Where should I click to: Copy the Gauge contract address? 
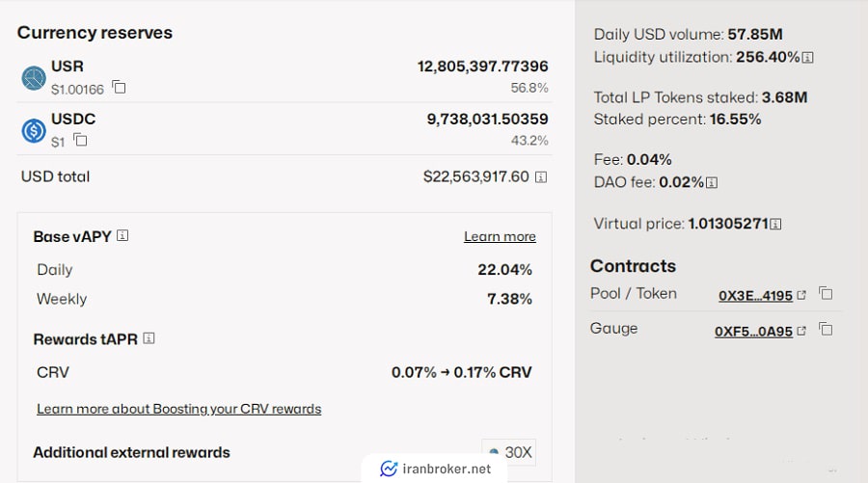(x=826, y=329)
